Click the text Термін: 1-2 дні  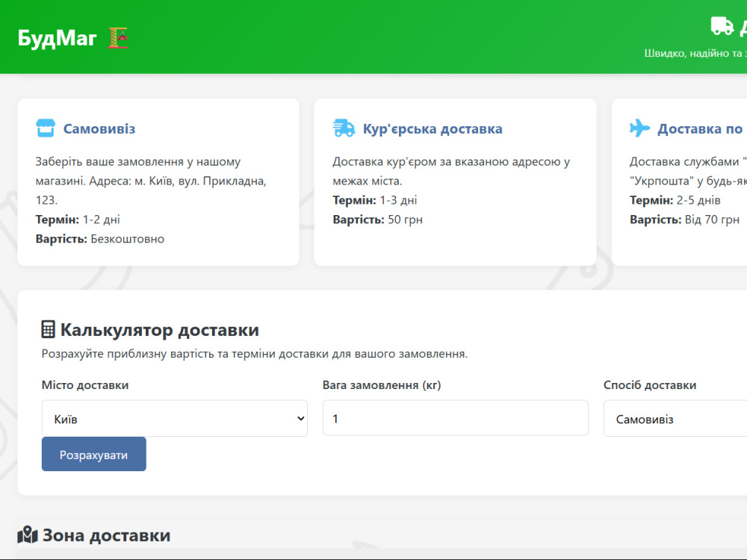(78, 220)
